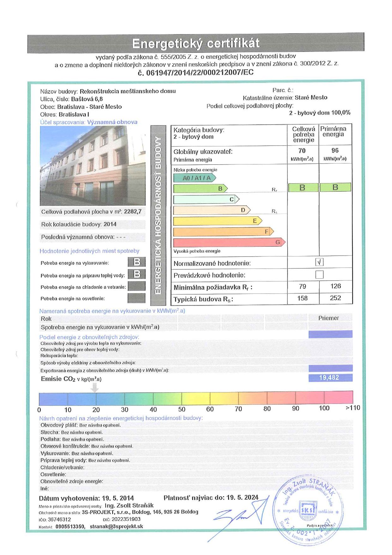
Task: Click the yellow E energy class arrow
Action: click(x=218, y=221)
